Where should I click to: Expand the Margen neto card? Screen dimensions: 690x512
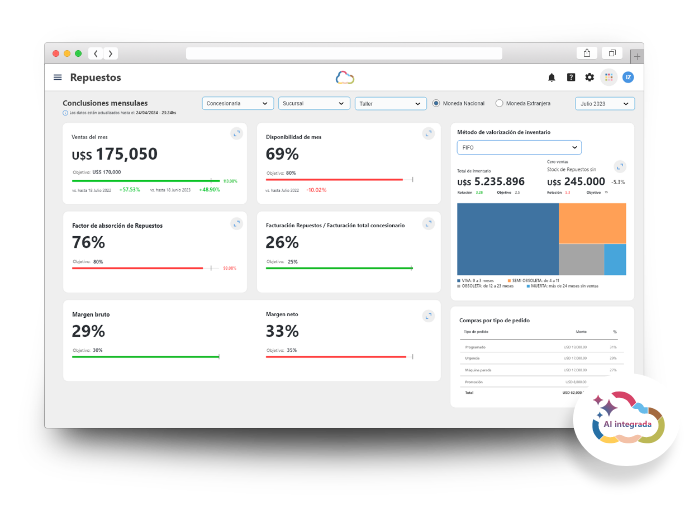pyautogui.click(x=429, y=316)
